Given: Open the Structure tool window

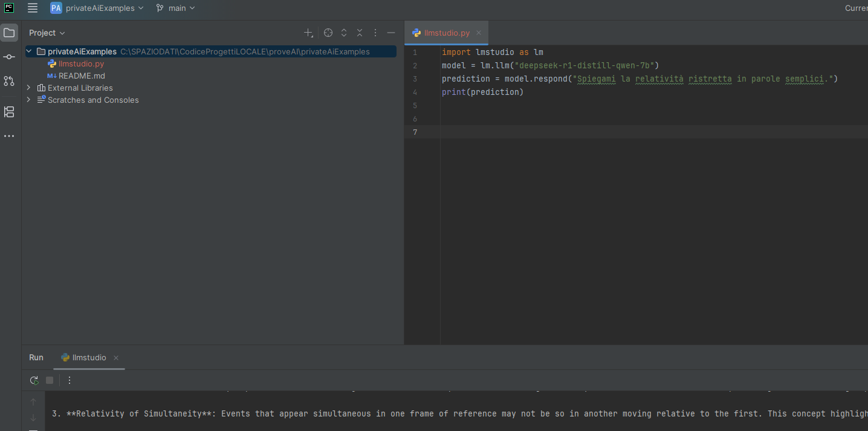Looking at the screenshot, I should [x=9, y=112].
